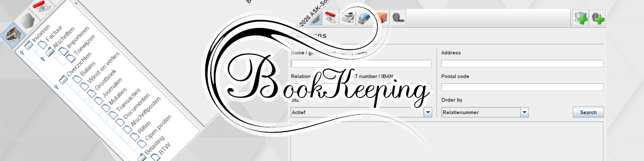Viewport: 644px width, 161px height.
Task: Add new company relation with green plus
Action: click(581, 17)
